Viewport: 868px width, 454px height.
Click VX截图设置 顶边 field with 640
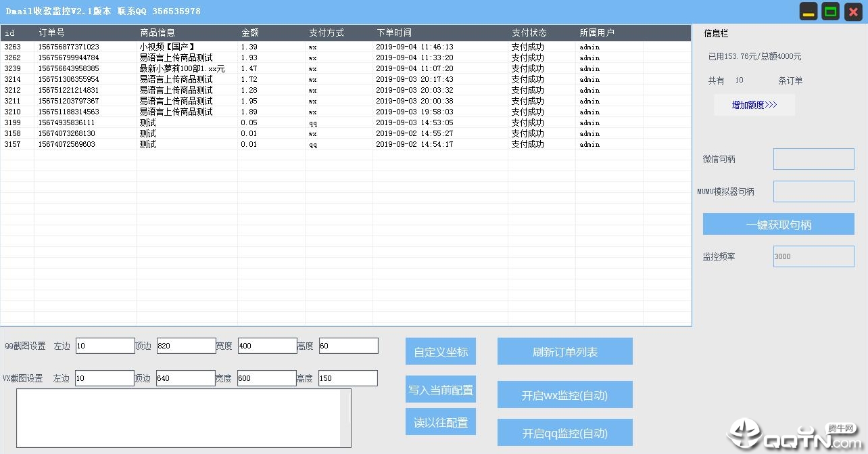(186, 378)
